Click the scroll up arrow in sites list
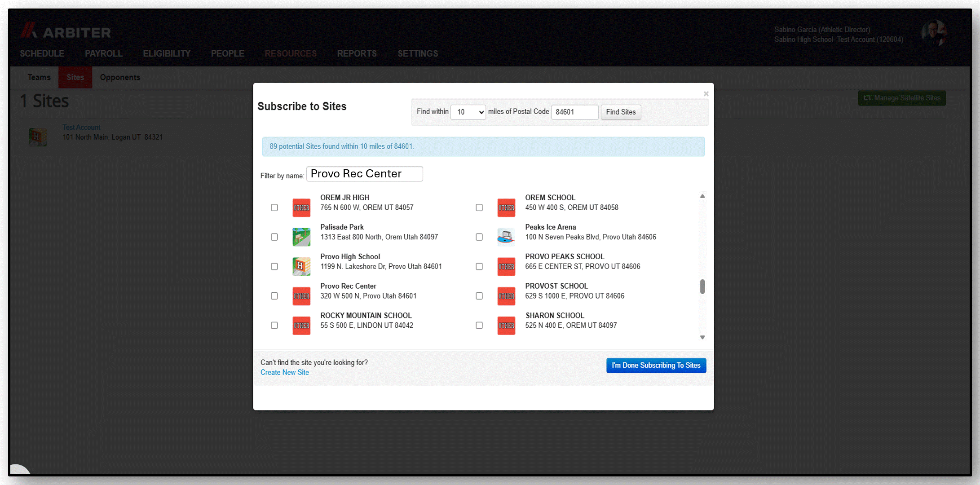Screen dimensions: 980x485 pyautogui.click(x=702, y=196)
